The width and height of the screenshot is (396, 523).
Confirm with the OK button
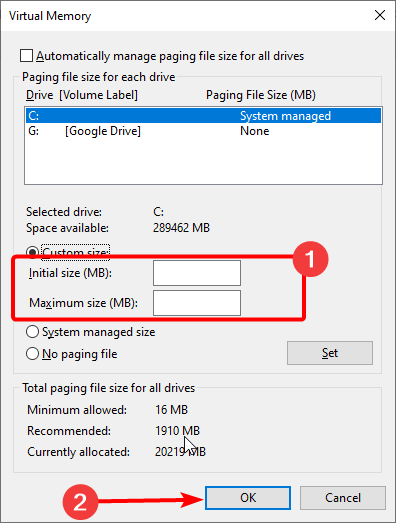tap(248, 498)
